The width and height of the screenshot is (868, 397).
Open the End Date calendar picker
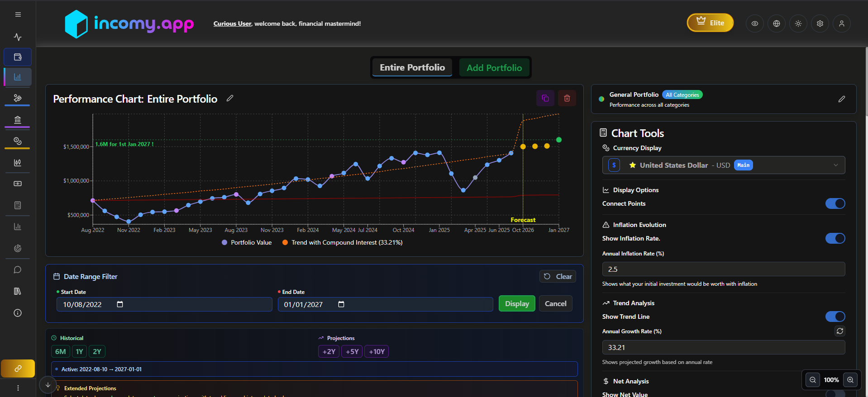[x=341, y=304]
